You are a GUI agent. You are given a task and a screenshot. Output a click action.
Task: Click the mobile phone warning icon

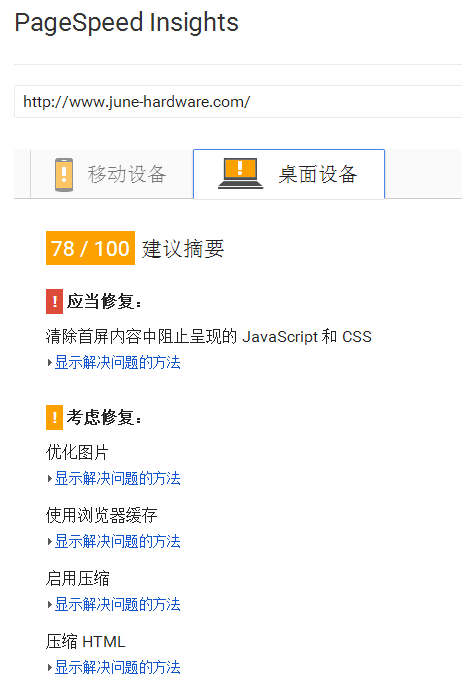pyautogui.click(x=64, y=174)
